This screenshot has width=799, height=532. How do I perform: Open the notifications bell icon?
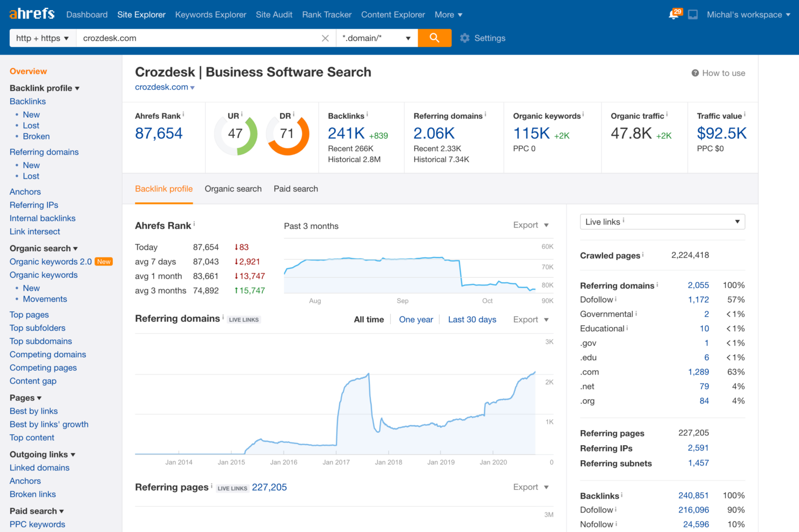674,15
